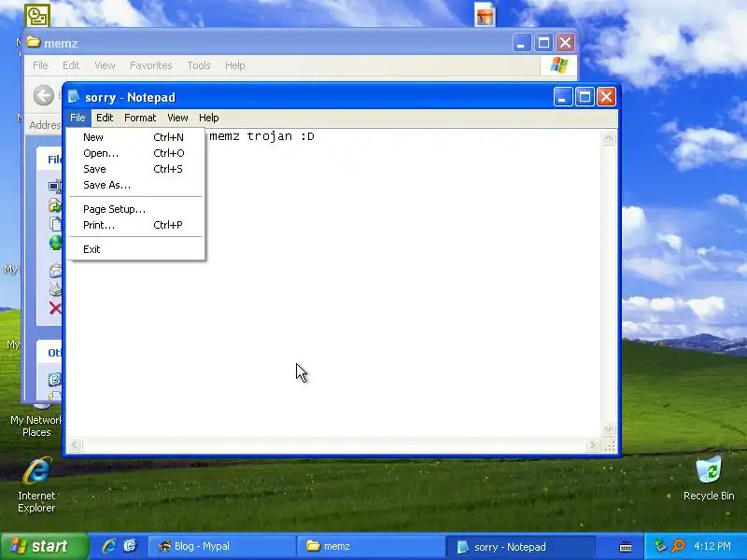This screenshot has height=560, width=747.
Task: Click the keyboard icon on the taskbar
Action: [626, 547]
